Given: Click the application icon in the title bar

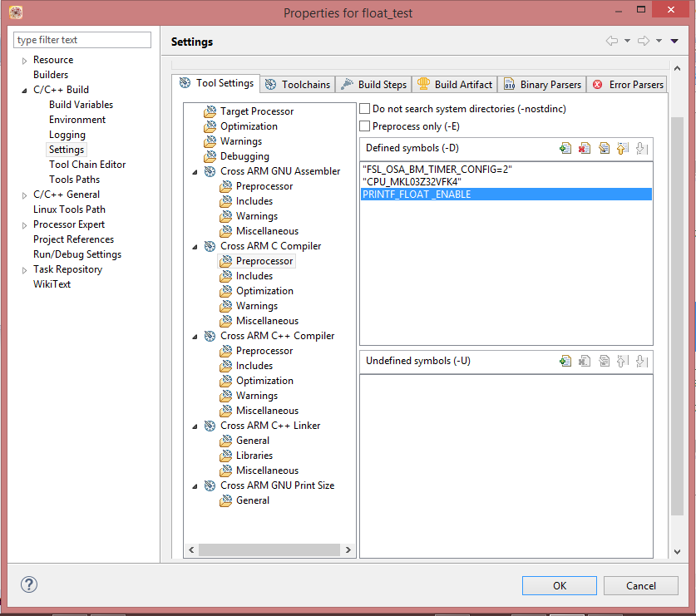Looking at the screenshot, I should 16,12.
